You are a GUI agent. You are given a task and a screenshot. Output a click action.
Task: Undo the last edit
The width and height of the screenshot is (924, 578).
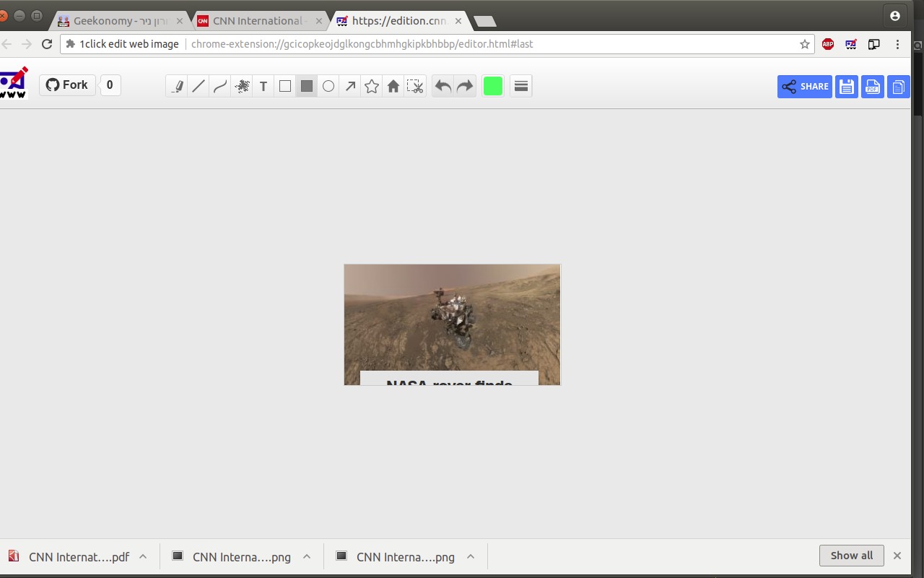(x=443, y=87)
